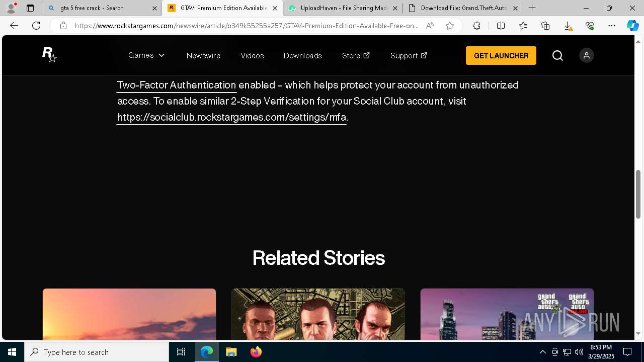Open the Edge profile icon
Viewport: 644px width, 362px height.
tap(11, 8)
